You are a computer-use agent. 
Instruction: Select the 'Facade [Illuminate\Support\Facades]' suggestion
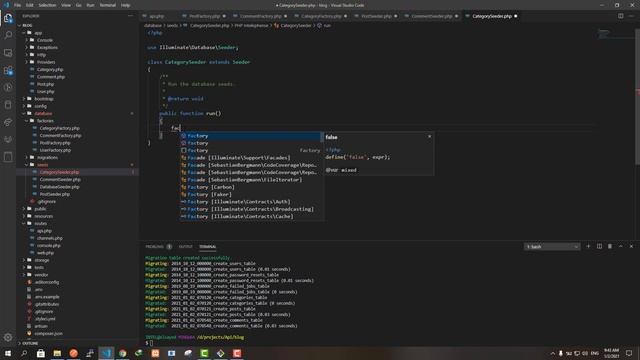click(251, 158)
